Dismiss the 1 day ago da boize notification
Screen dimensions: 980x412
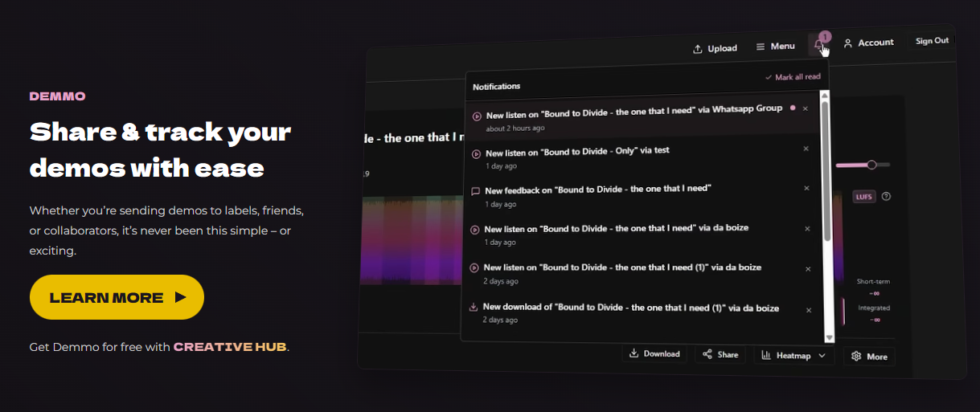coord(808,229)
